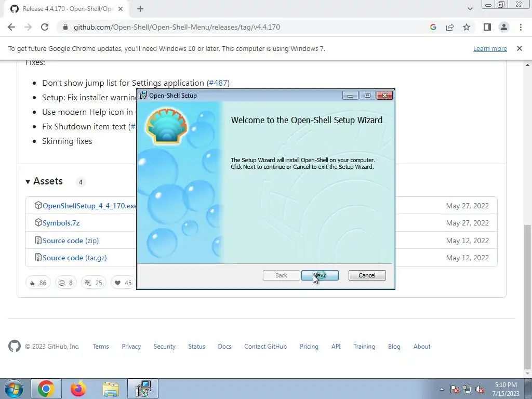Screen dimensions: 532x399
Task: Open API footer link
Action: pyautogui.click(x=336, y=347)
